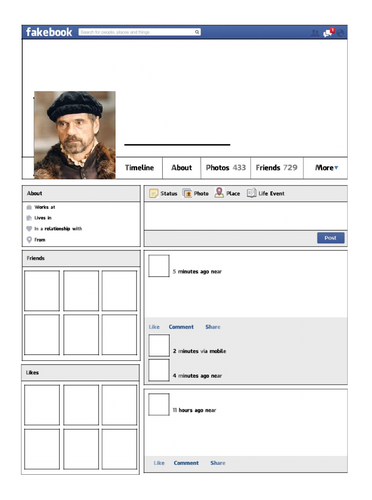The image size is (372, 500).
Task: Click Comment on the 5 minutes ago post
Action: pyautogui.click(x=181, y=327)
